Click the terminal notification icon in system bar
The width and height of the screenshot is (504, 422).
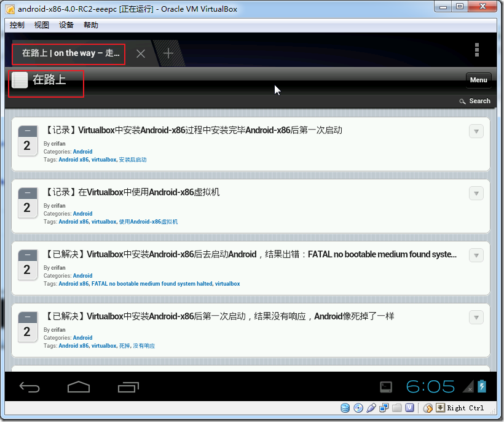click(386, 387)
